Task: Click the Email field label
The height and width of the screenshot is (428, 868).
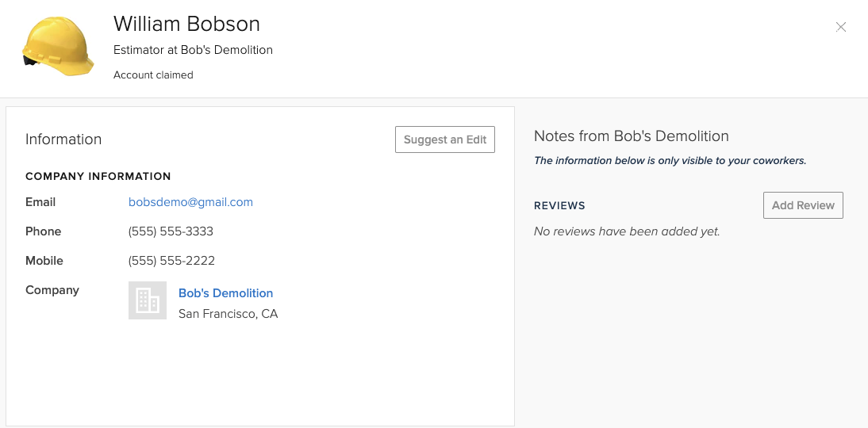Action: coord(40,202)
